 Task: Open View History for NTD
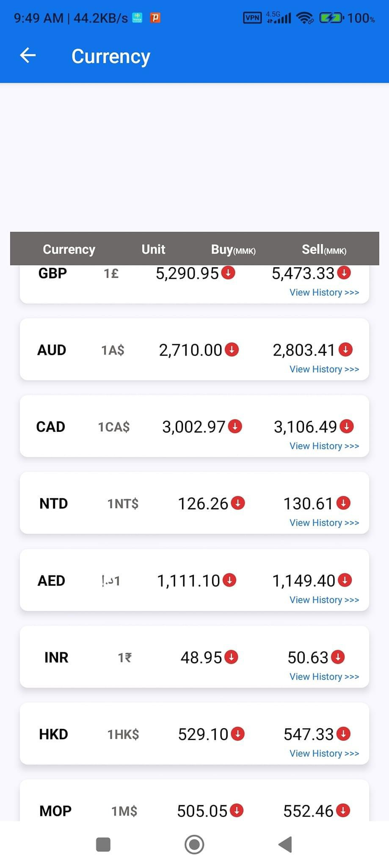click(x=324, y=523)
